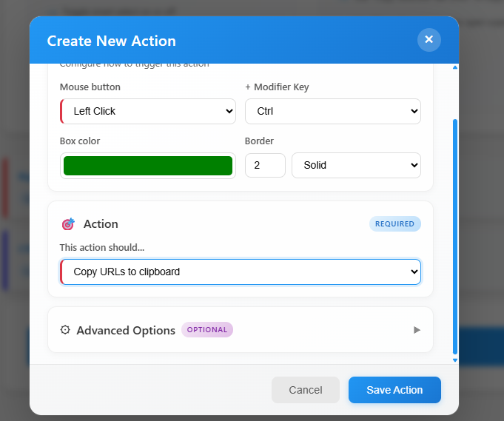The image size is (504, 421).
Task: Click the scrollbar down arrow in dialog
Action: pyautogui.click(x=454, y=360)
